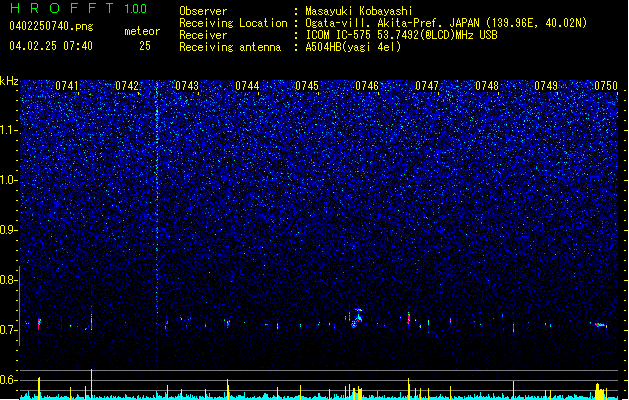629x400 pixels.
Task: Click the meteor count label
Action: coord(142,31)
